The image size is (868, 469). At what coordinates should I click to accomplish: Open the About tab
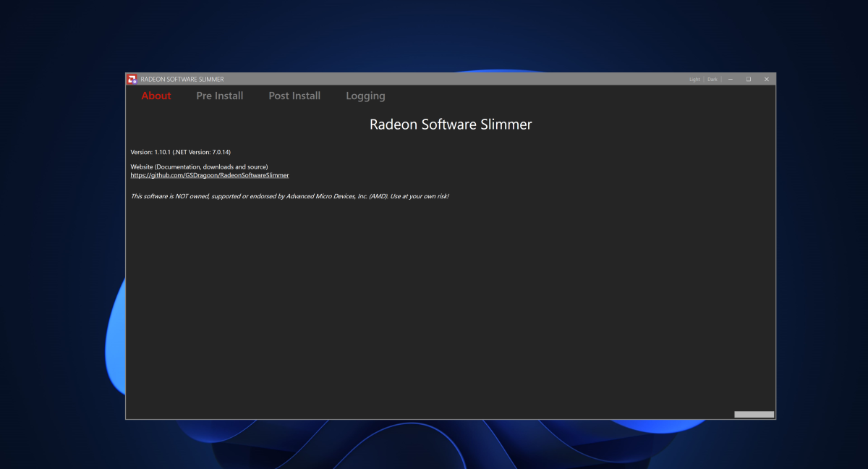click(156, 96)
